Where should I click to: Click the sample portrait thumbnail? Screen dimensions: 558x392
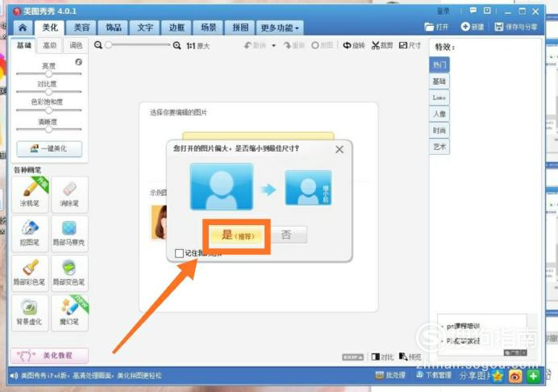[159, 222]
